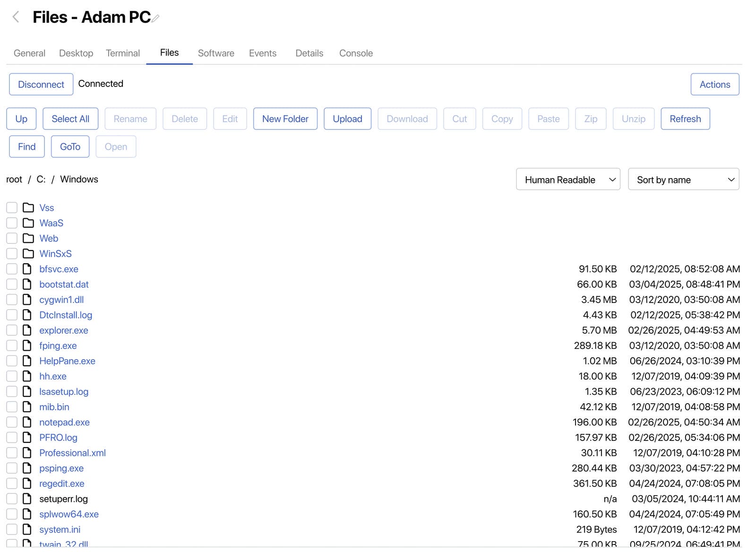Select the checkbox for system.ini
This screenshot has width=756, height=552.
12,529
